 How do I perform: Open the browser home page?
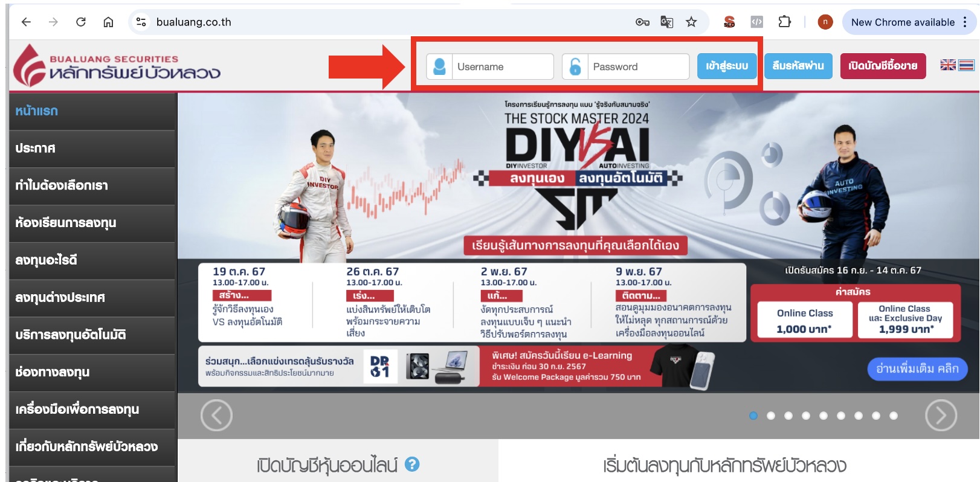[x=108, y=22]
